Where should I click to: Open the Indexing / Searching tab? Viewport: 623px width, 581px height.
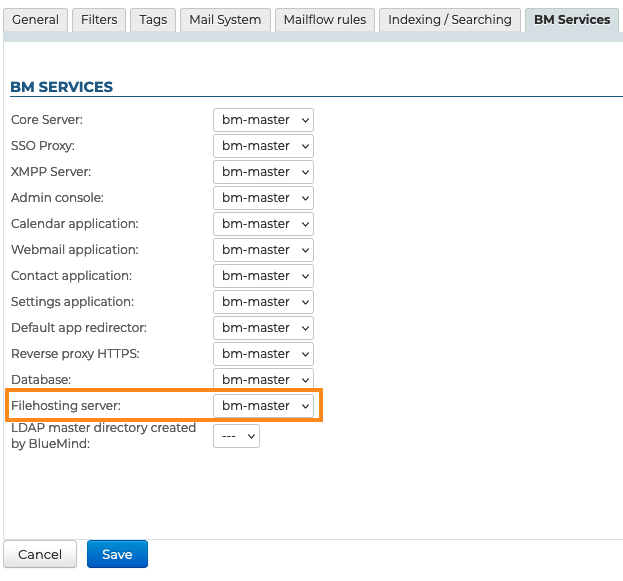click(450, 19)
